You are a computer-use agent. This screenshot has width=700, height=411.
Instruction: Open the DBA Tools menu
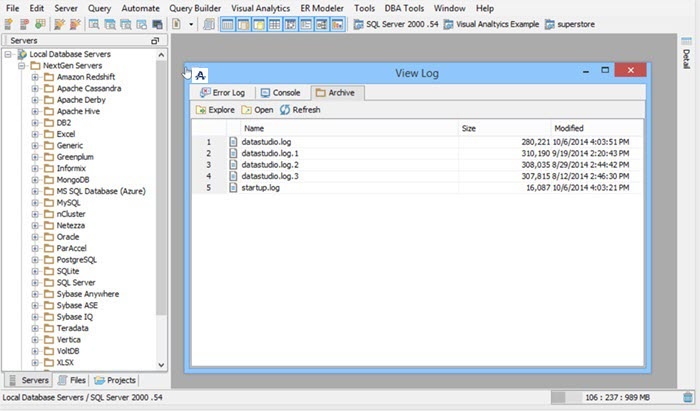[x=404, y=8]
